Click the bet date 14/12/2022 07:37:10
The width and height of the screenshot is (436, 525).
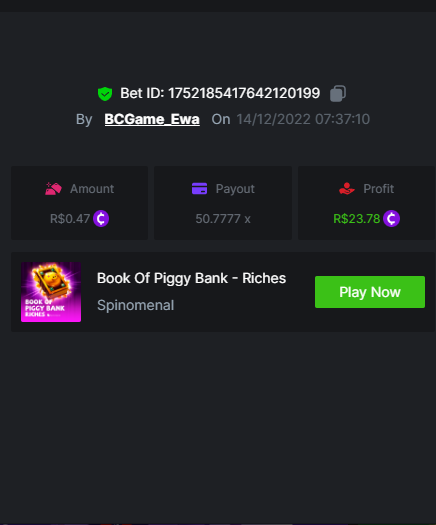click(303, 119)
